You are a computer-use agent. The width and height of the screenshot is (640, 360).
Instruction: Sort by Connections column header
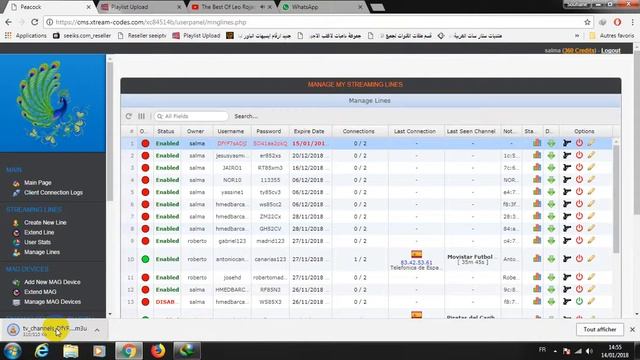[x=358, y=131]
